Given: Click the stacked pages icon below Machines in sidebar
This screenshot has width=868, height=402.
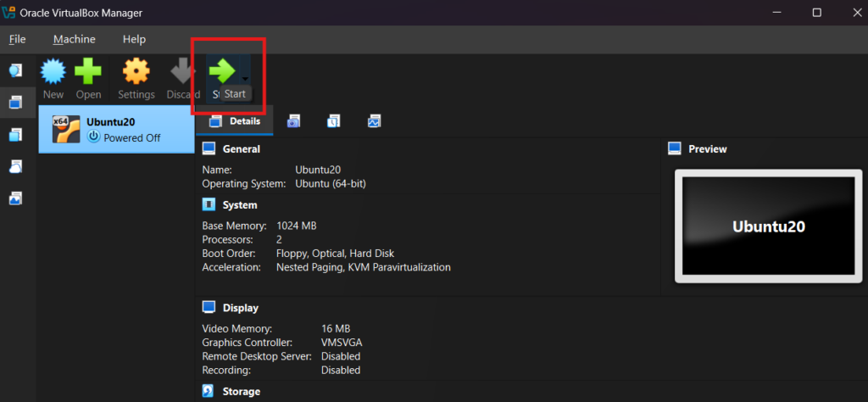Looking at the screenshot, I should [x=16, y=135].
